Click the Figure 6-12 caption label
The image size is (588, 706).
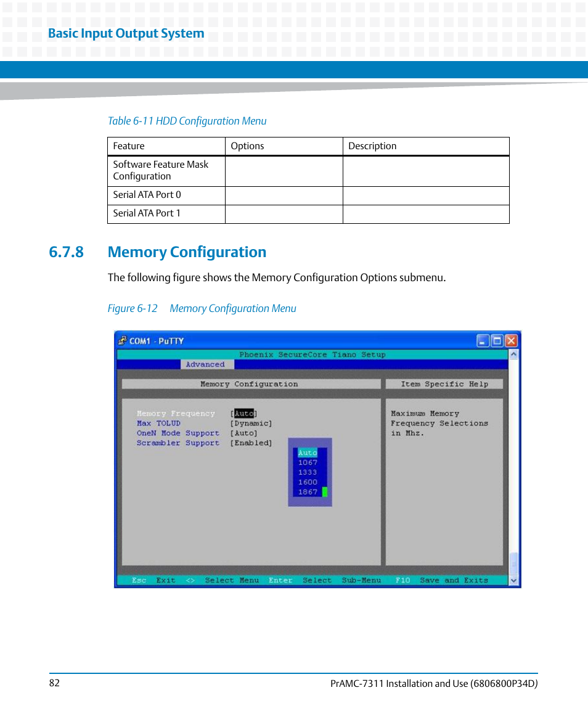[202, 308]
